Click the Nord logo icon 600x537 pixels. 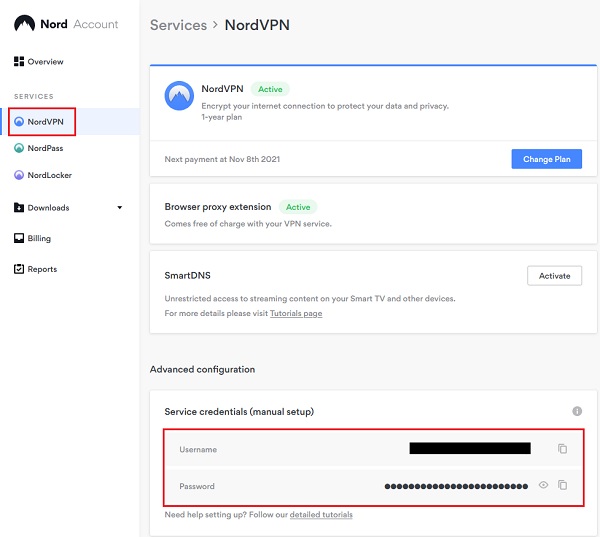(24, 24)
